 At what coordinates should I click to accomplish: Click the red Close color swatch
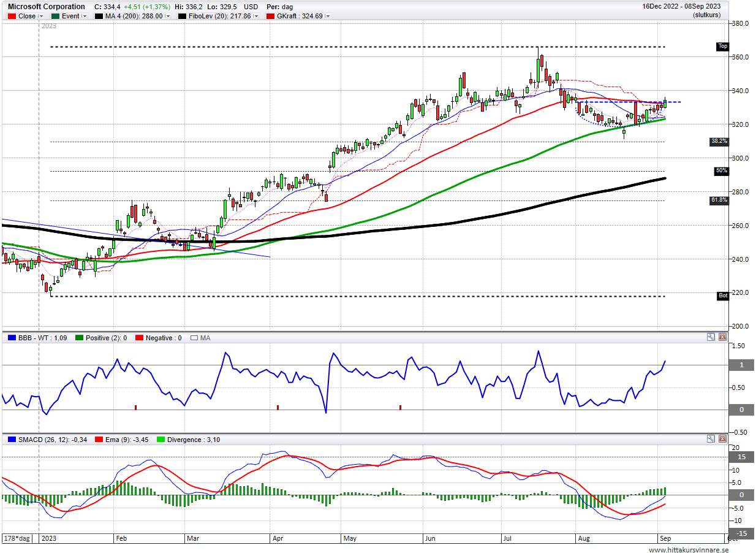tap(11, 17)
